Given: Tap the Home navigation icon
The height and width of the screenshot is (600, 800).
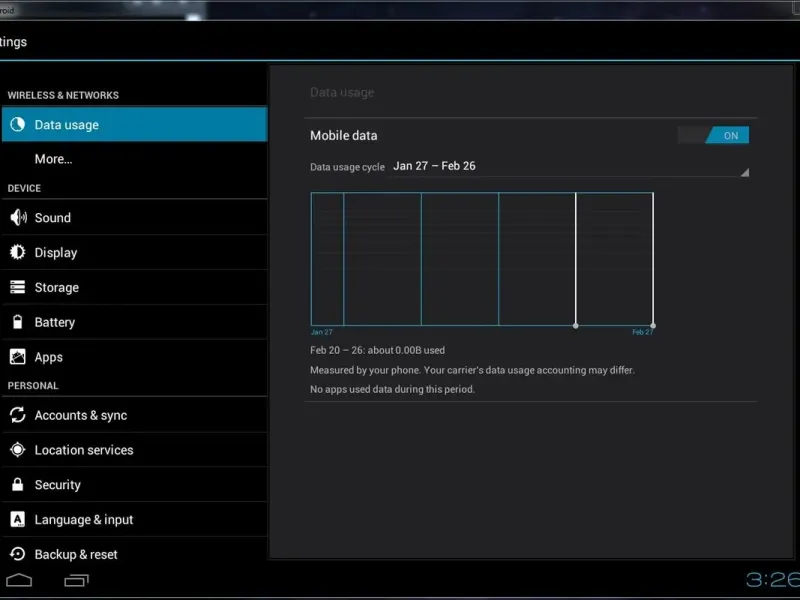Looking at the screenshot, I should coord(19,580).
